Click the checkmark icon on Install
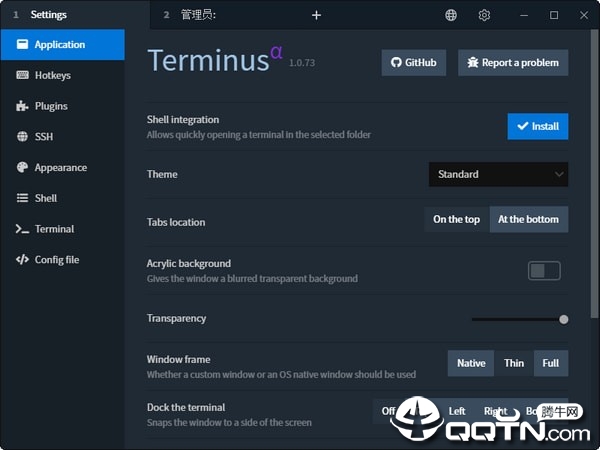 tap(523, 126)
